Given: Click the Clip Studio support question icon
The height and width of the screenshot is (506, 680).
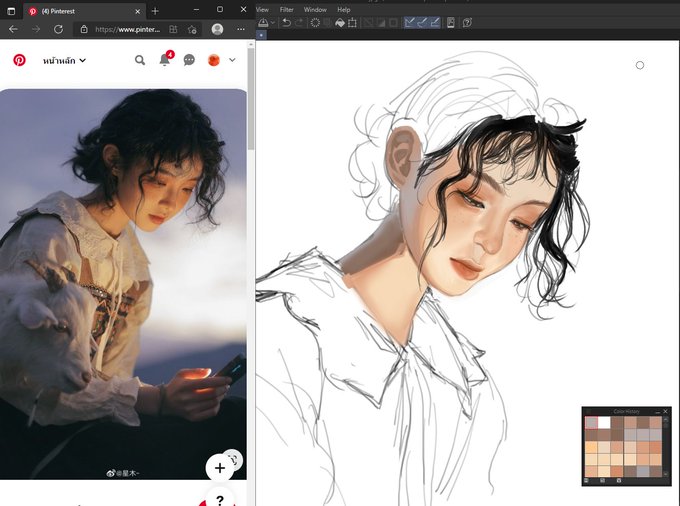Looking at the screenshot, I should [467, 23].
